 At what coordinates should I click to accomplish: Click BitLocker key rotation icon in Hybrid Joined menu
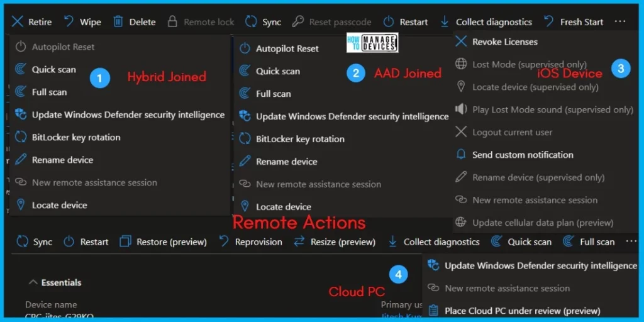click(x=21, y=137)
